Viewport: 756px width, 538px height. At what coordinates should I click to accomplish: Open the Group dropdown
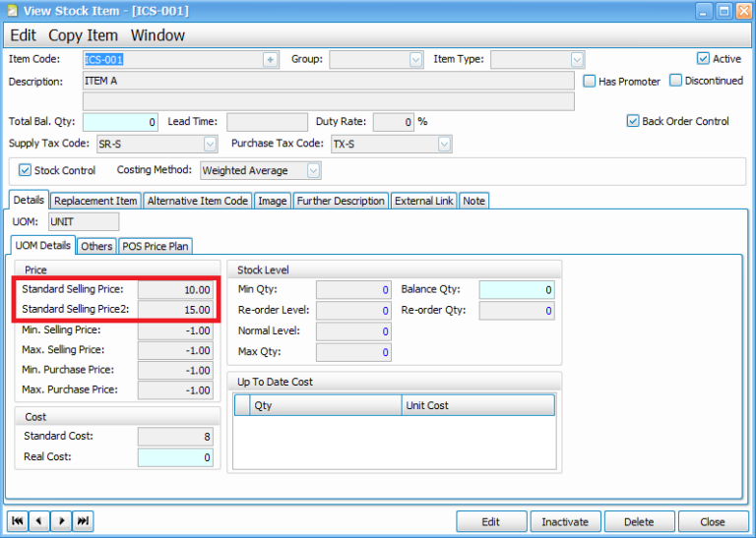(415, 60)
